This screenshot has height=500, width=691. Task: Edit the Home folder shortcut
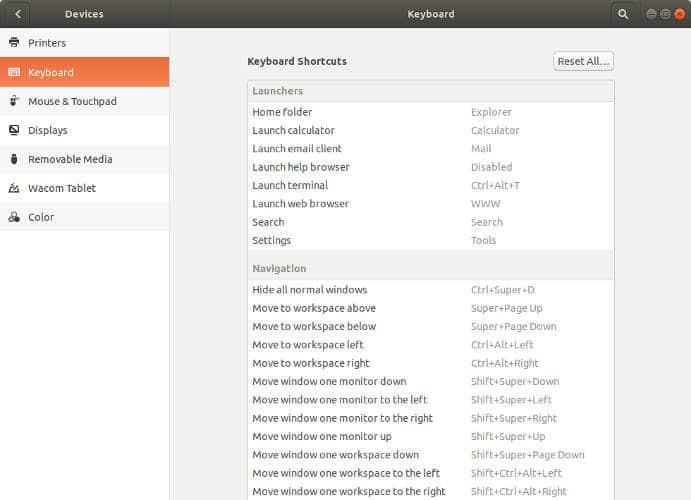430,112
